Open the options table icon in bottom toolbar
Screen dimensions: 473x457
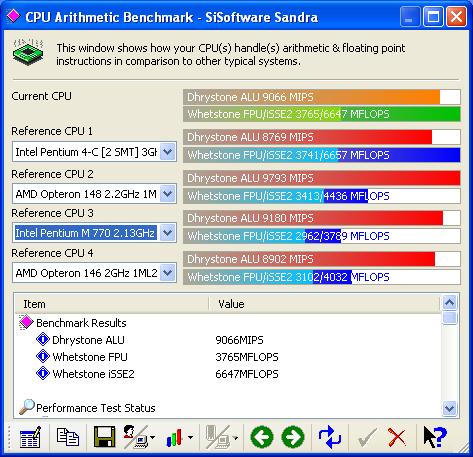[x=30, y=437]
